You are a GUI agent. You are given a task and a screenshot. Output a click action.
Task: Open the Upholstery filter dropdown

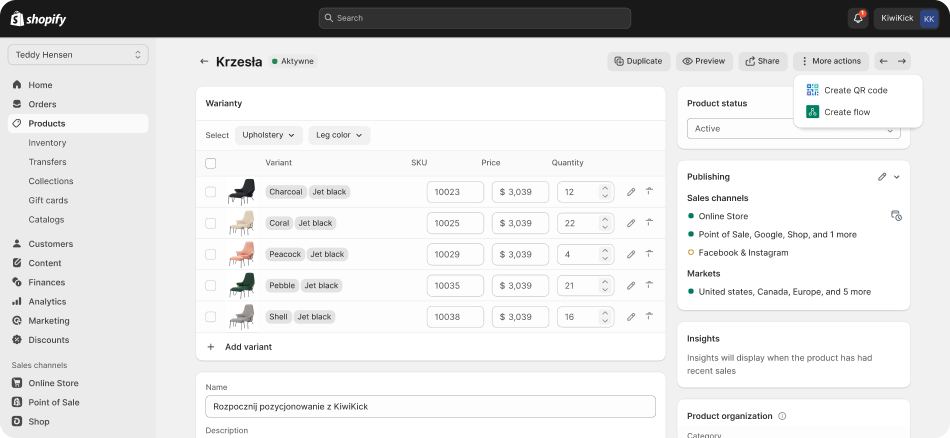269,135
